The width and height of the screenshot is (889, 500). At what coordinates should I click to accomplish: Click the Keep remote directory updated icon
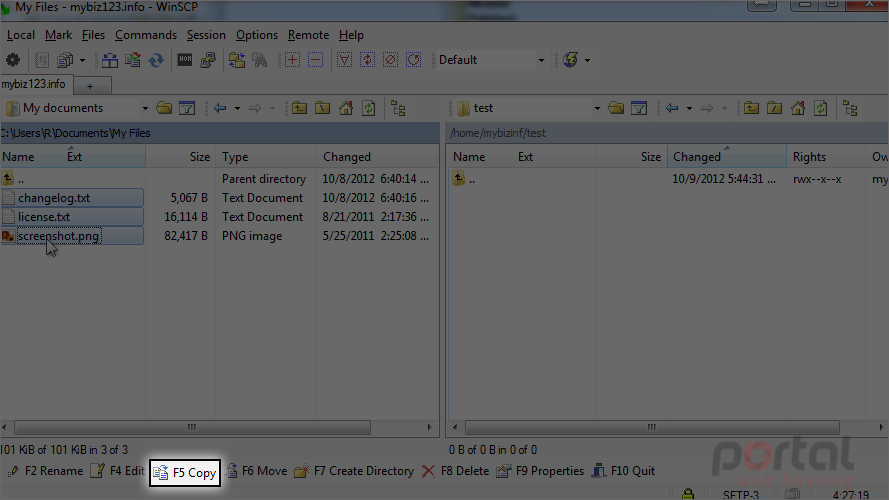(156, 60)
